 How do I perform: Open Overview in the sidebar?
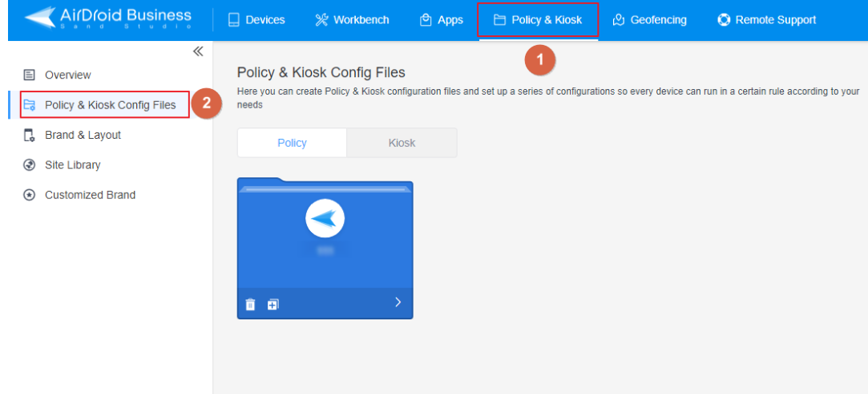tap(58, 75)
